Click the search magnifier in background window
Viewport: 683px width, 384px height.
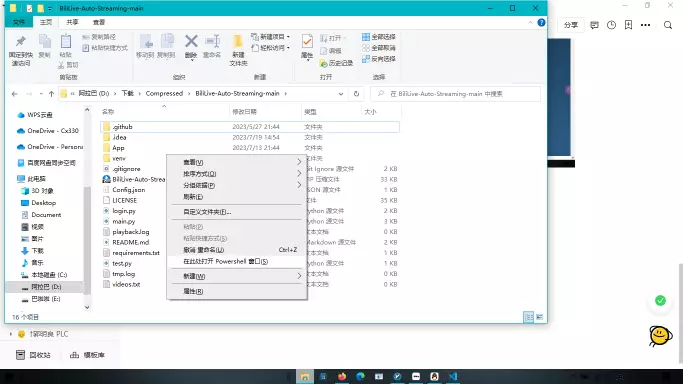[x=668, y=25]
